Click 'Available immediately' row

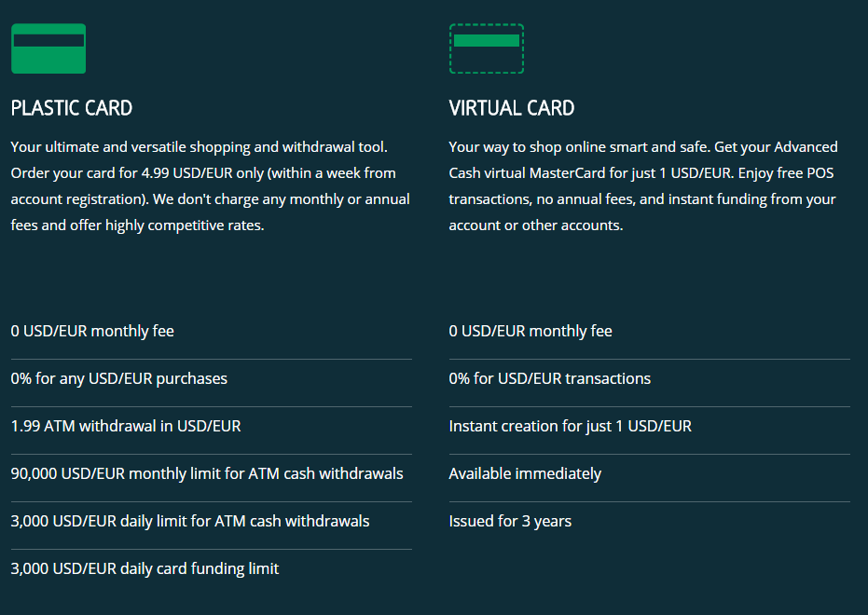click(x=649, y=474)
